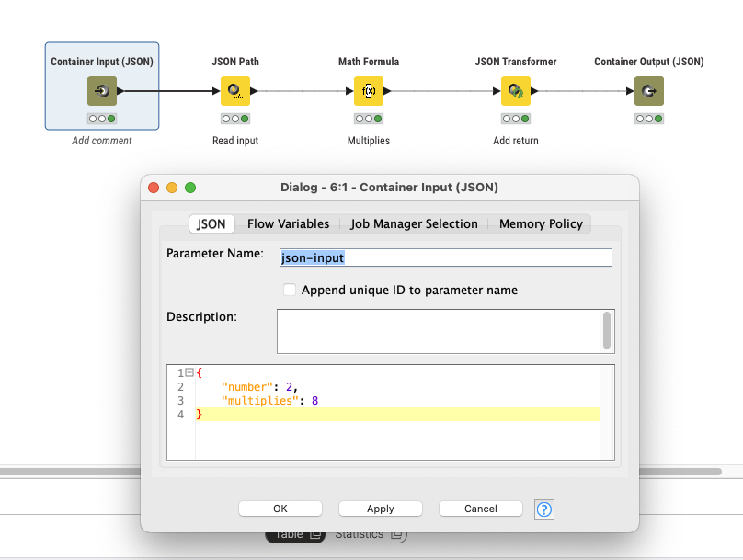Select the Math Formula node icon

pos(368,91)
